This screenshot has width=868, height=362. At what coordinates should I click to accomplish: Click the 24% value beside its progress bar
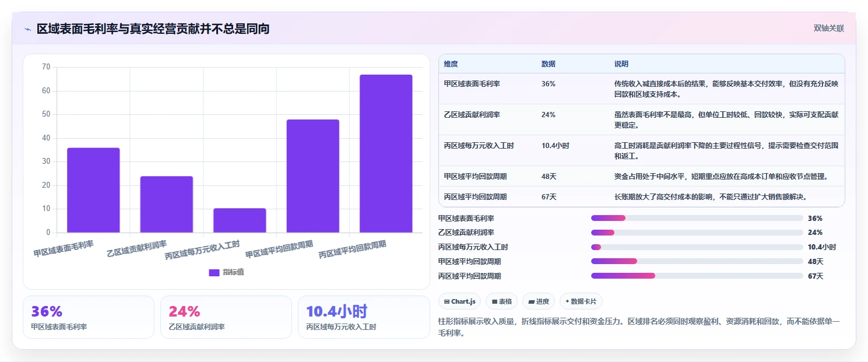pyautogui.click(x=815, y=233)
